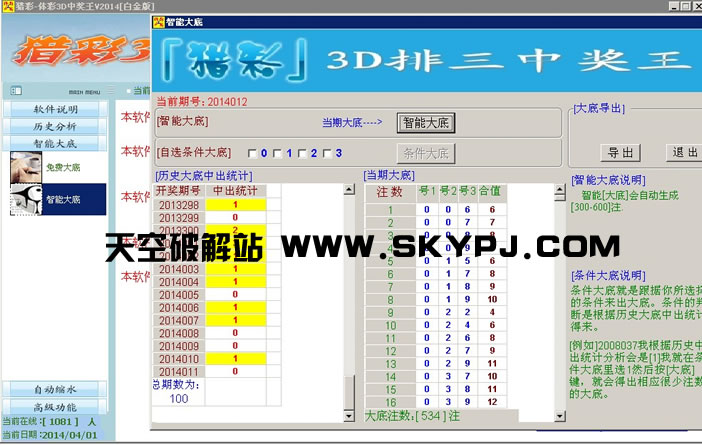Image resolution: width=702 pixels, height=445 pixels.
Task: Tick the condition checkbox labeled 2
Action: [x=302, y=153]
